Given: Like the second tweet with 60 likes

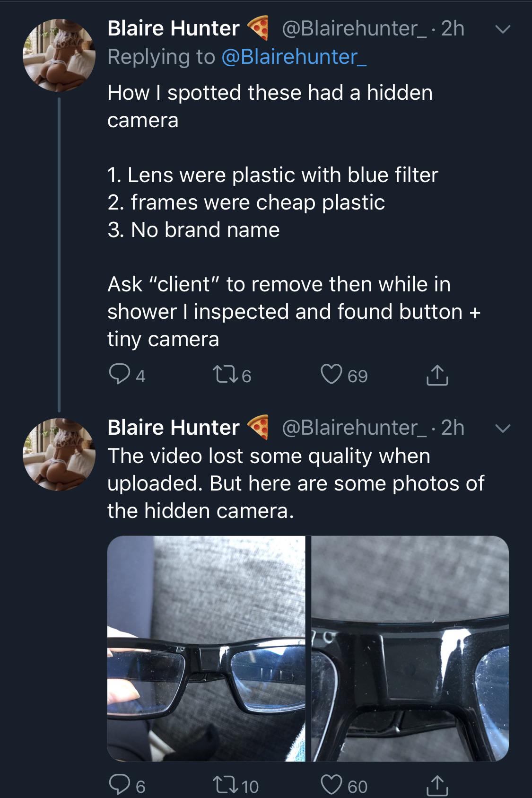Looking at the screenshot, I should (x=331, y=785).
